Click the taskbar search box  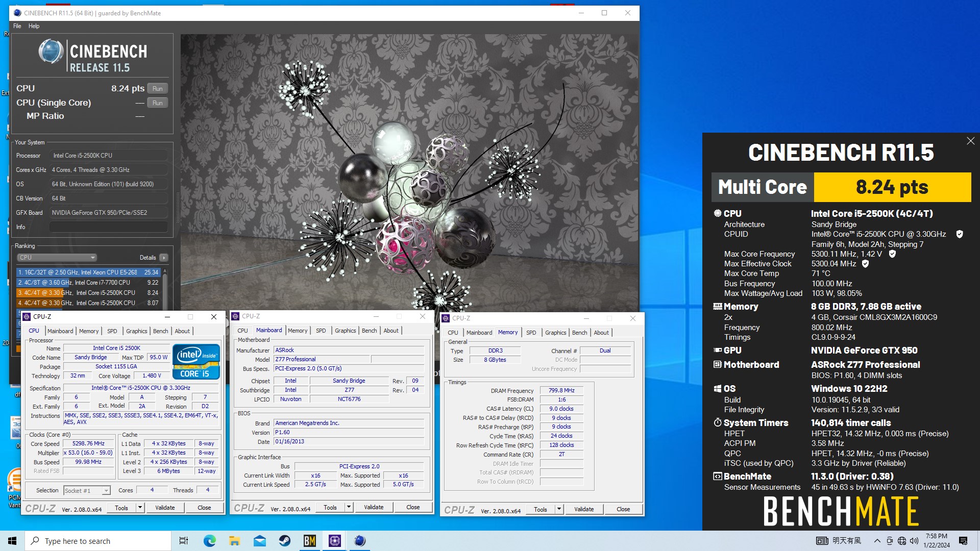coord(98,541)
